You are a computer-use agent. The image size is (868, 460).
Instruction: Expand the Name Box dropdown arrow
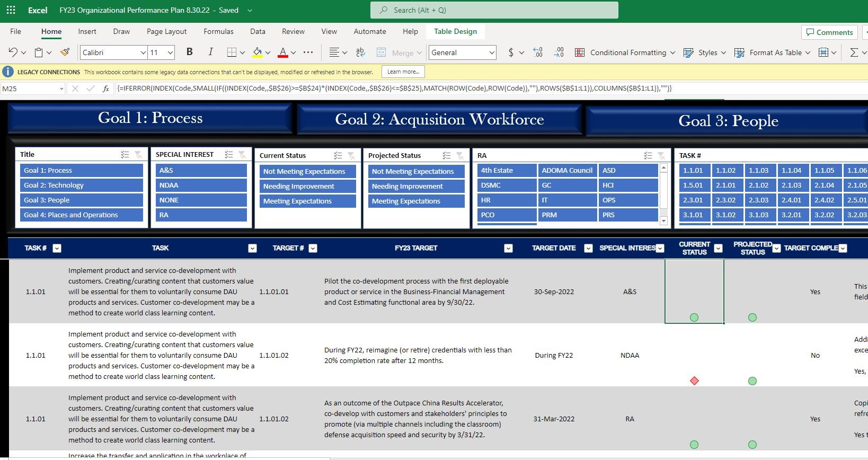pos(61,89)
